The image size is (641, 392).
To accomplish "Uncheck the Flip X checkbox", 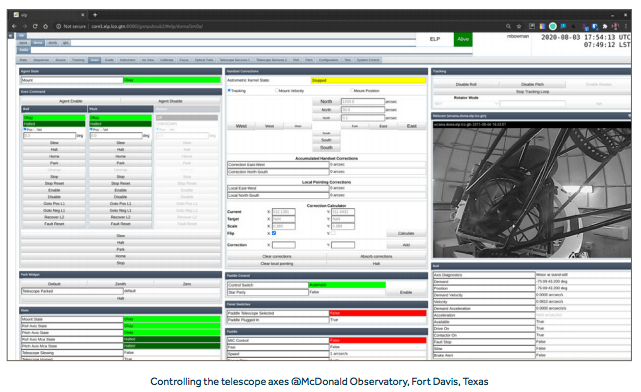I will point(274,233).
